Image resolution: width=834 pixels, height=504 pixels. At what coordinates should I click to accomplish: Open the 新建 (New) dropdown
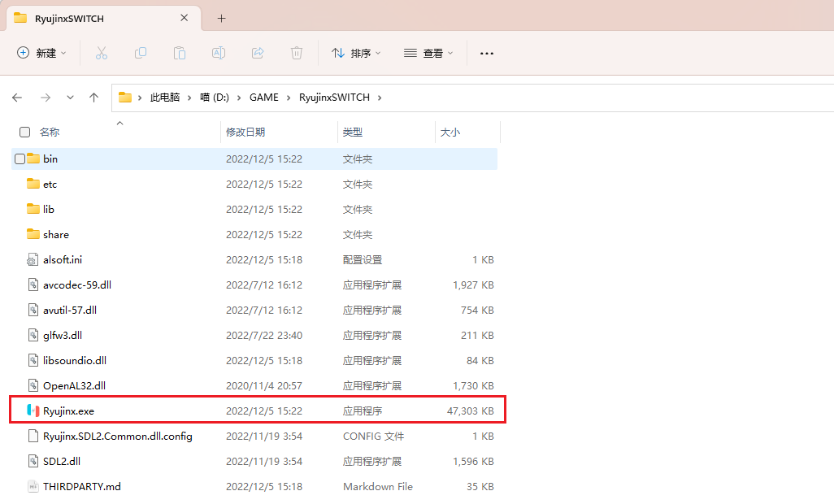(41, 53)
